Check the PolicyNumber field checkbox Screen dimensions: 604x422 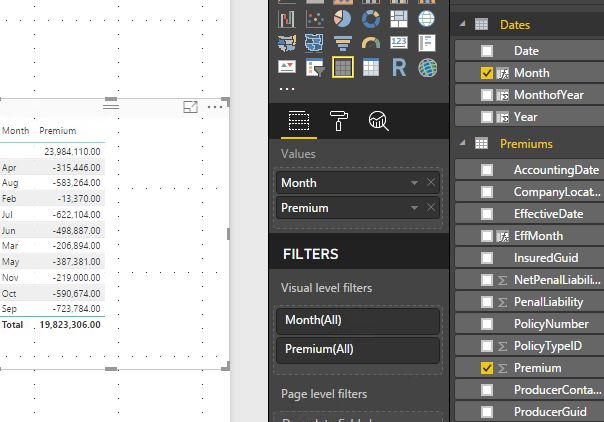pos(487,324)
